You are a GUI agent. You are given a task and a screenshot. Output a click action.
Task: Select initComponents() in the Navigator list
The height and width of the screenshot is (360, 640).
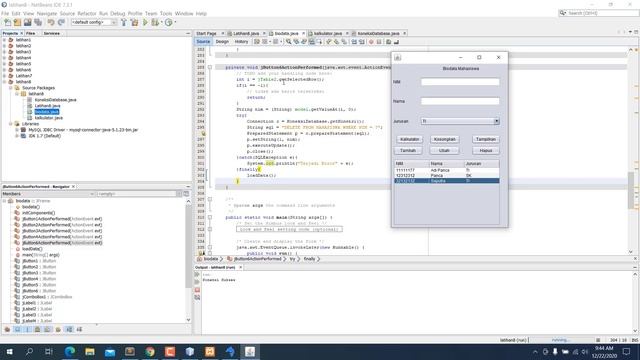point(38,213)
